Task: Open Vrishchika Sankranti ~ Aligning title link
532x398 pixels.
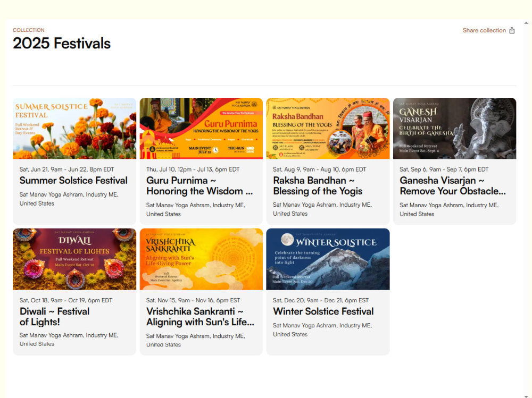Action: tap(200, 317)
